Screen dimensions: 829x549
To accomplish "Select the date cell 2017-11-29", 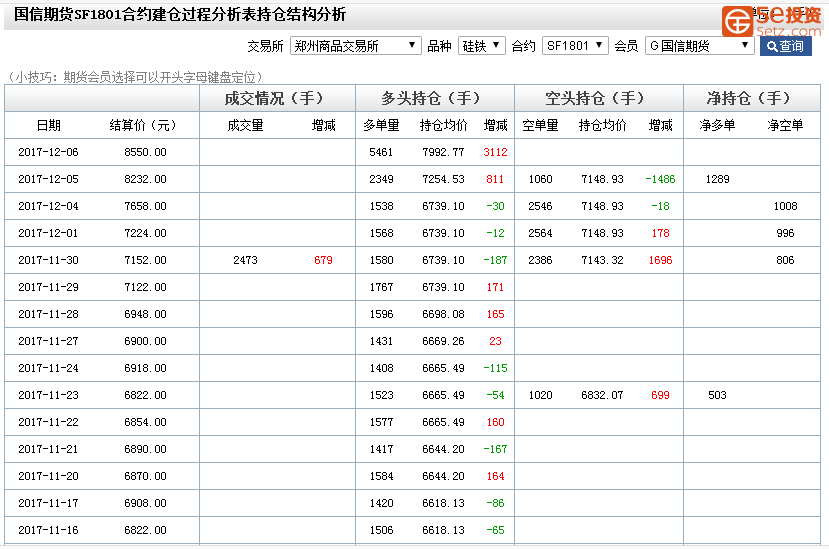I will [48, 287].
